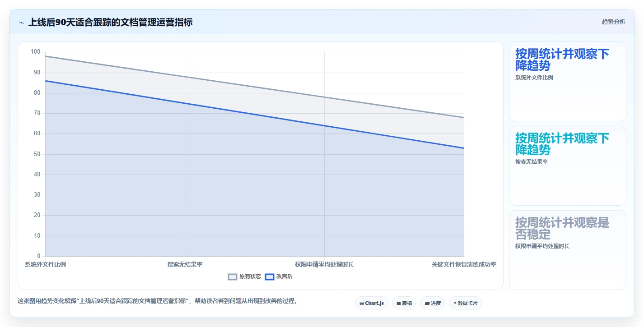Click the y-axis value 100
The image size is (644, 327).
click(x=36, y=52)
